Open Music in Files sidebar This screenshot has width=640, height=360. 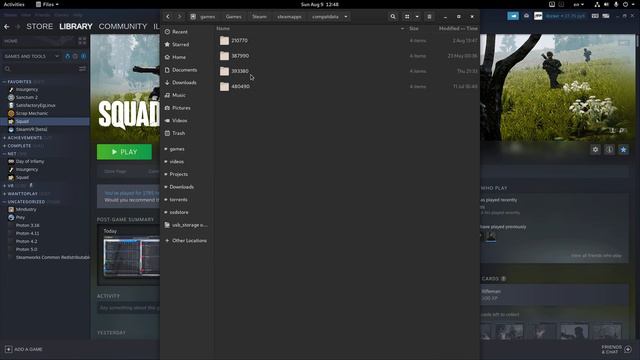[x=179, y=95]
